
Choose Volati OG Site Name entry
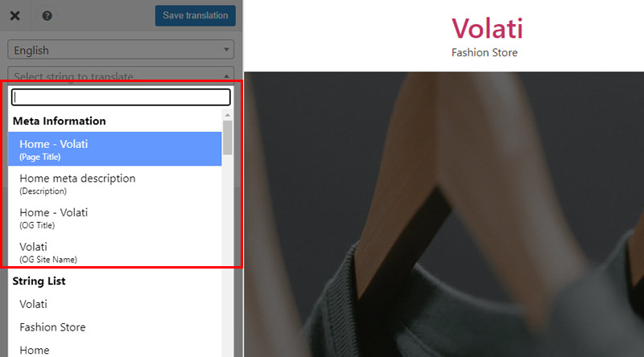point(114,252)
